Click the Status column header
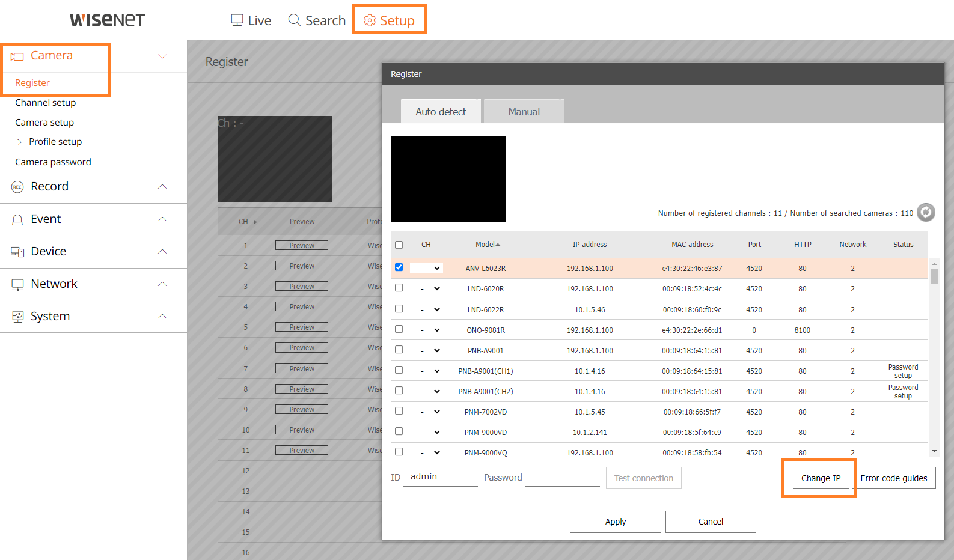 click(903, 245)
